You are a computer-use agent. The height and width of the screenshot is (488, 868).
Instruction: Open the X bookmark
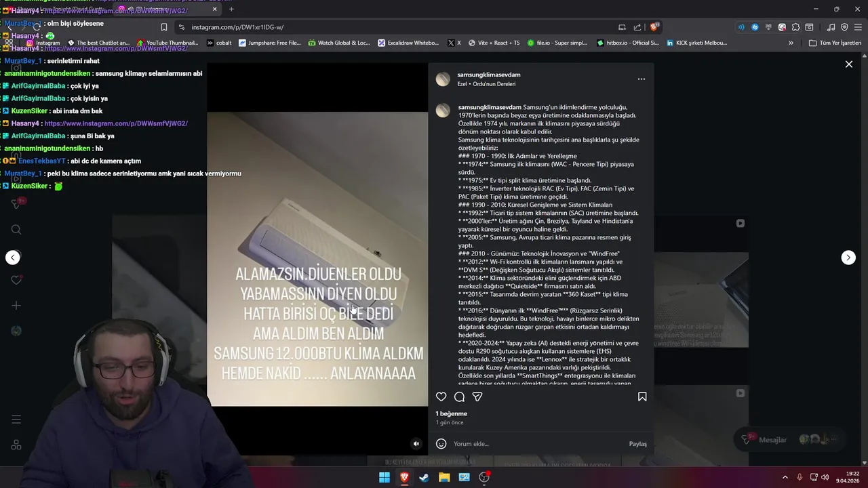click(x=454, y=43)
